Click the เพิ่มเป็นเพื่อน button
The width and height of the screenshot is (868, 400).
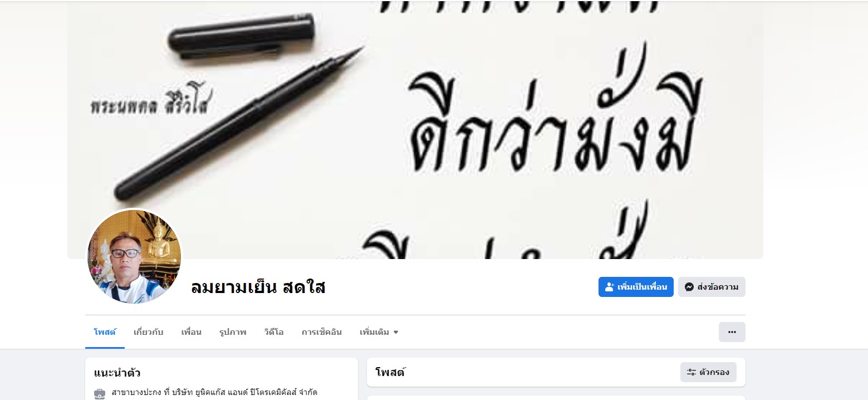636,287
